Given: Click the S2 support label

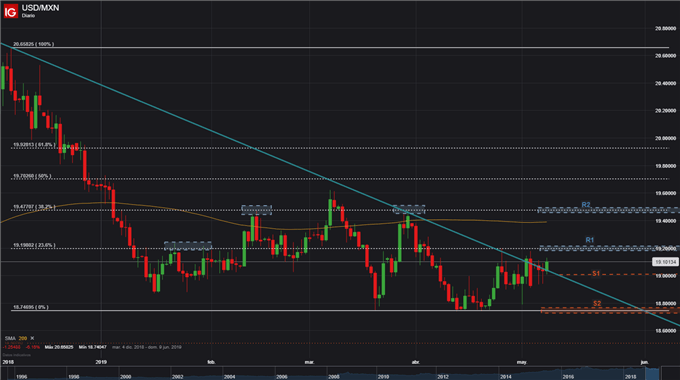Looking at the screenshot, I should (597, 304).
